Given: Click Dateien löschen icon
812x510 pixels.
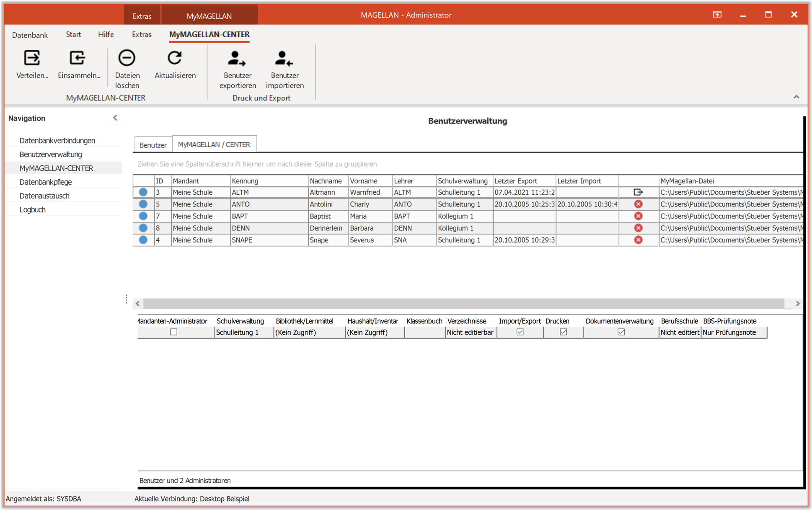Looking at the screenshot, I should (x=127, y=58).
